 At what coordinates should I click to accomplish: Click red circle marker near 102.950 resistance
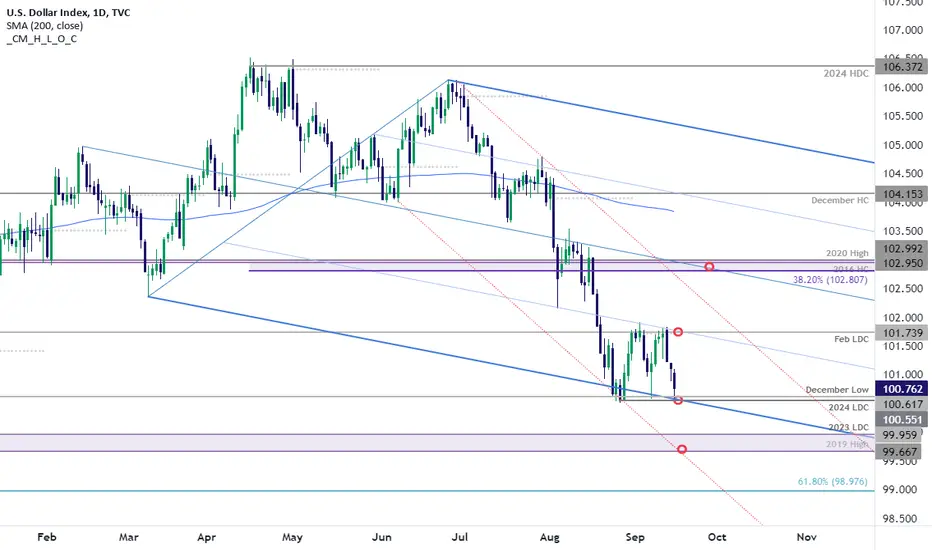point(709,266)
